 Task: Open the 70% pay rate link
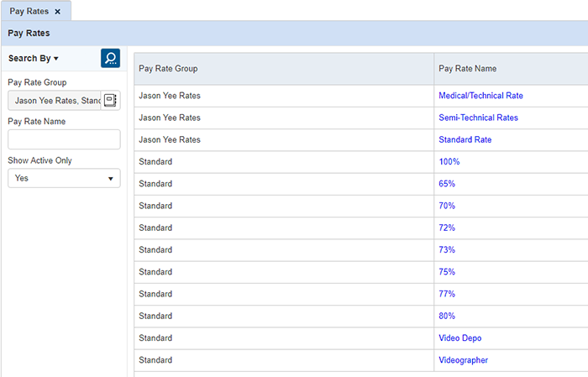(x=447, y=206)
